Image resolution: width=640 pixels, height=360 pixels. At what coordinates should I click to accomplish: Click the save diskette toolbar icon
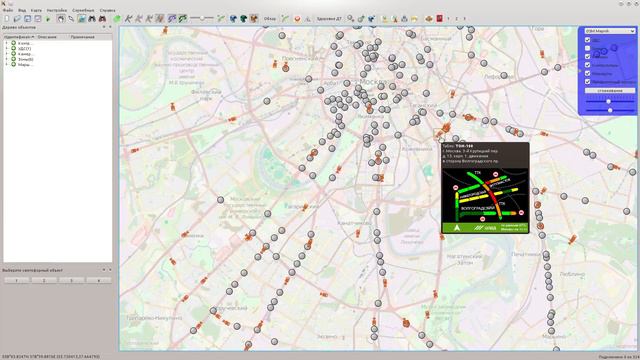27,19
